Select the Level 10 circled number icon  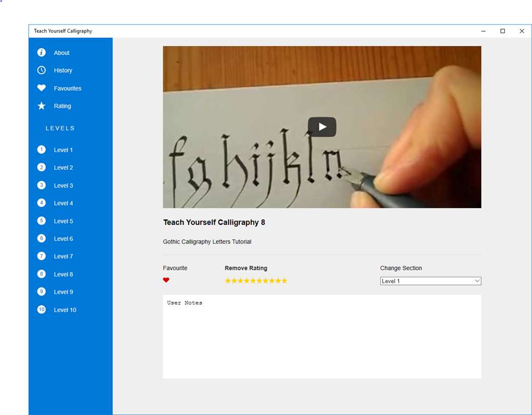42,309
